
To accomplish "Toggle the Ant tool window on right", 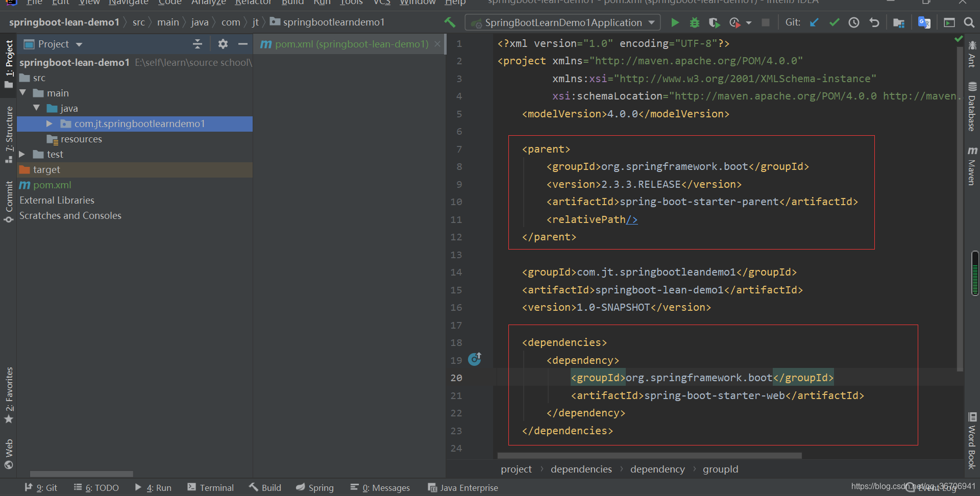I will [972, 54].
